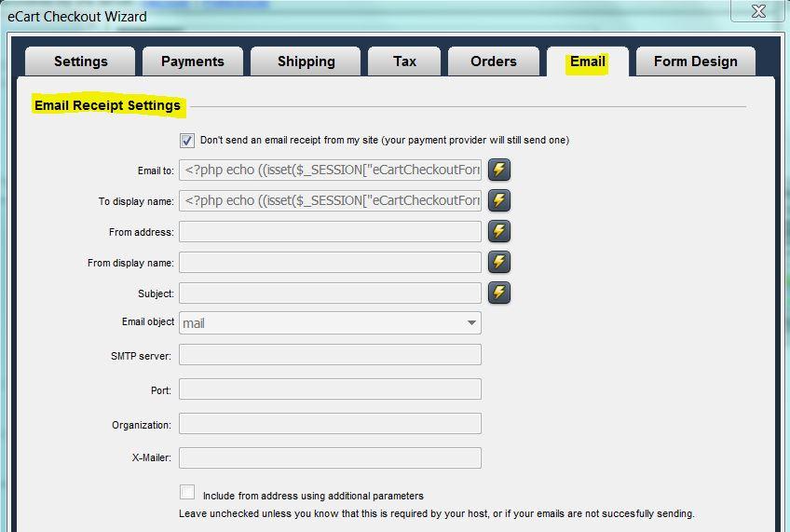Close the eCart Checkout Wizard window

758,11
